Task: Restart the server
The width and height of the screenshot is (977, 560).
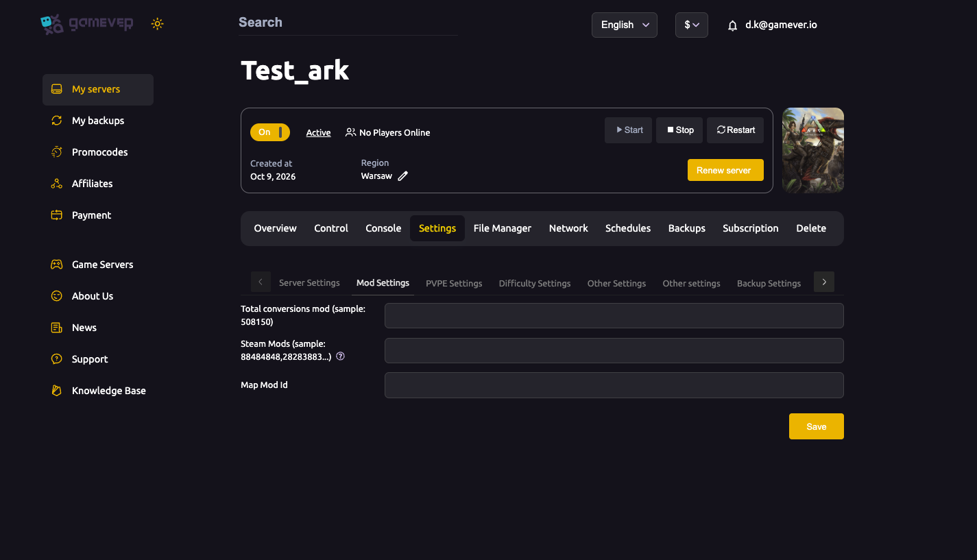Action: click(x=735, y=130)
